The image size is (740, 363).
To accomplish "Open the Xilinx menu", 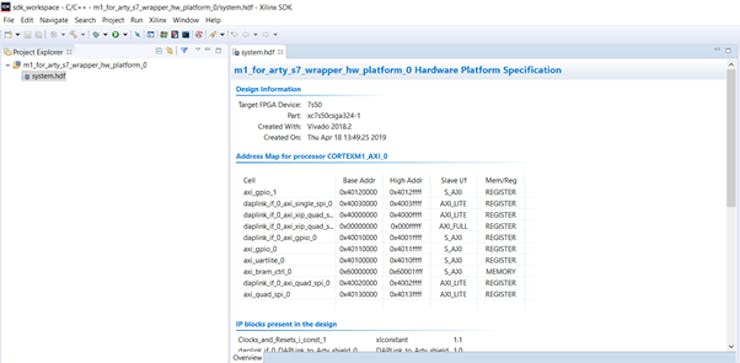I will 158,20.
